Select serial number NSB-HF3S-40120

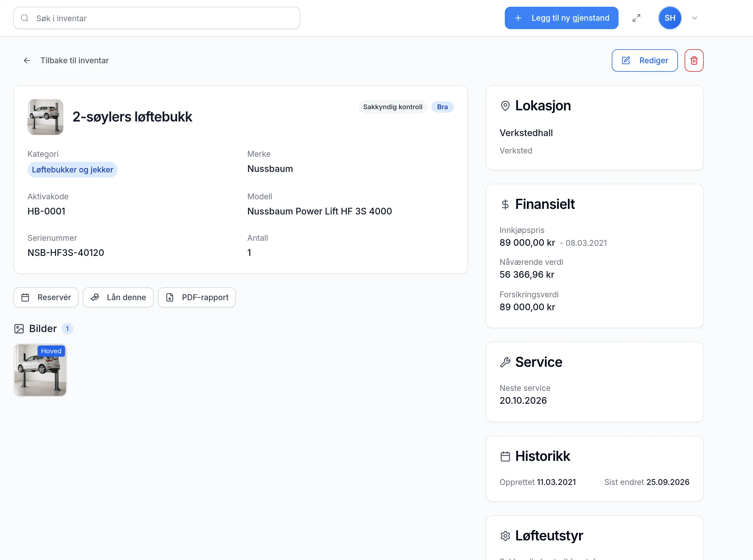(x=66, y=253)
